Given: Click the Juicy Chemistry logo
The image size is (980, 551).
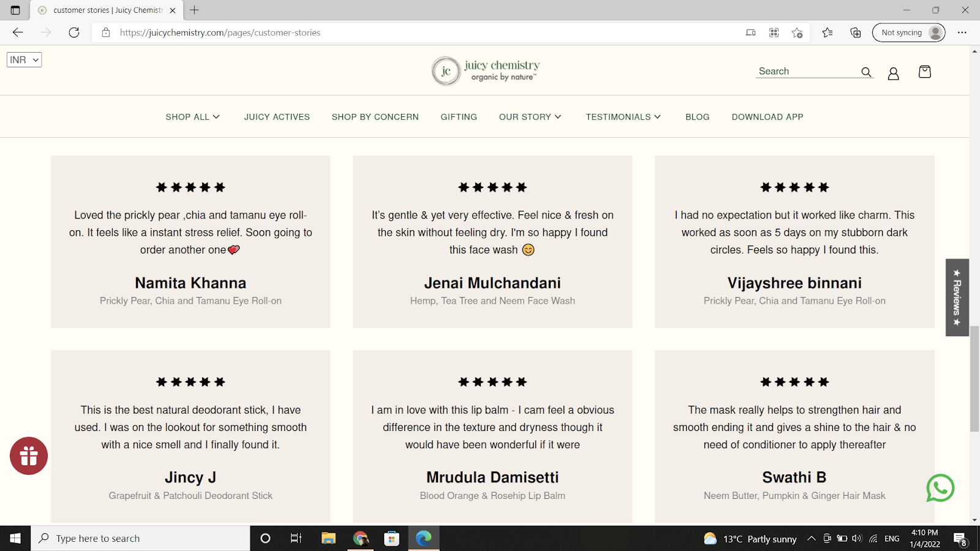Looking at the screenshot, I should coord(486,71).
